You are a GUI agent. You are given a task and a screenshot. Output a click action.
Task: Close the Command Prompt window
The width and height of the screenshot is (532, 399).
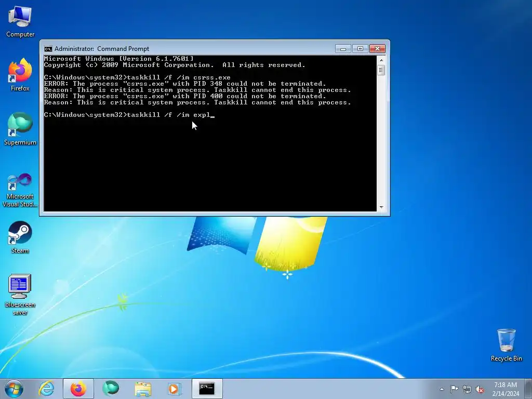(377, 49)
